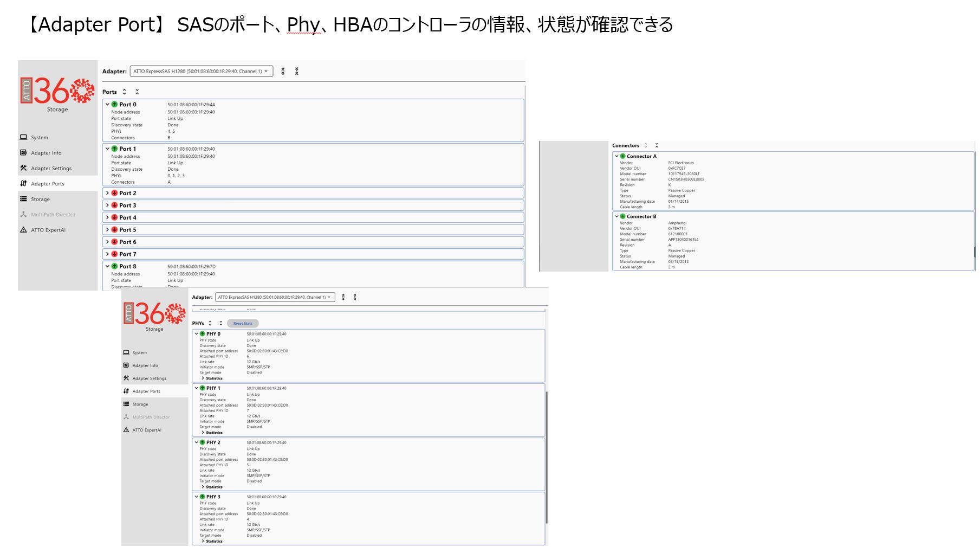This screenshot has width=980, height=553.
Task: Expand the Port 7 row
Action: tap(107, 254)
